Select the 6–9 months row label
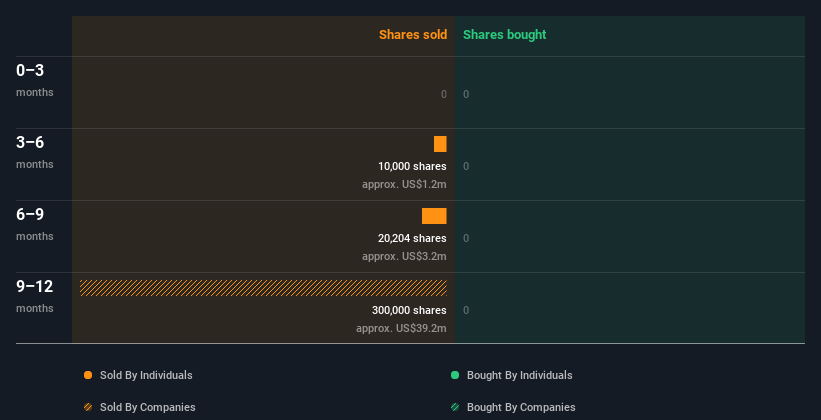 (x=35, y=224)
